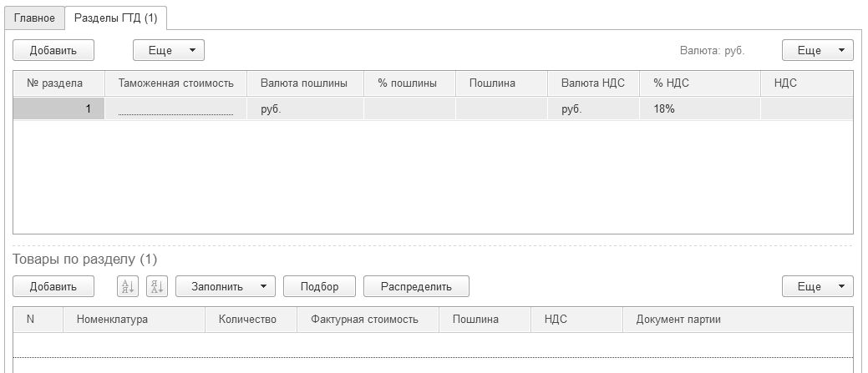Viewport: 868px width, 373px height.
Task: Sort goods rows in ascending order
Action: coord(128,286)
